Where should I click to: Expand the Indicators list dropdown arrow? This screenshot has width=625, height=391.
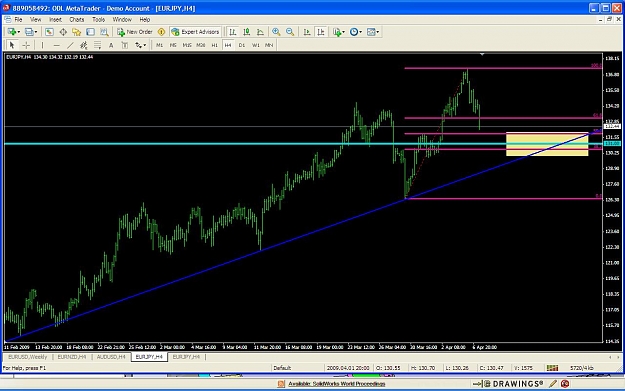click(x=343, y=32)
